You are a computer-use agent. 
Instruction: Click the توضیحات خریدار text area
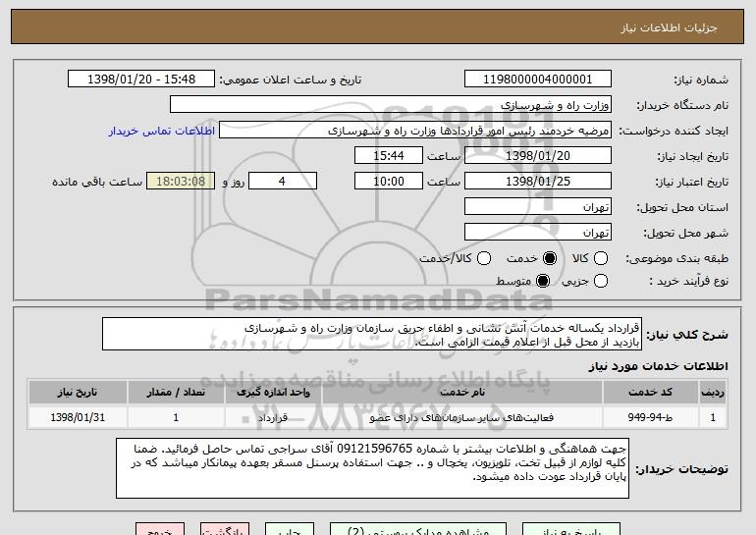point(372,468)
